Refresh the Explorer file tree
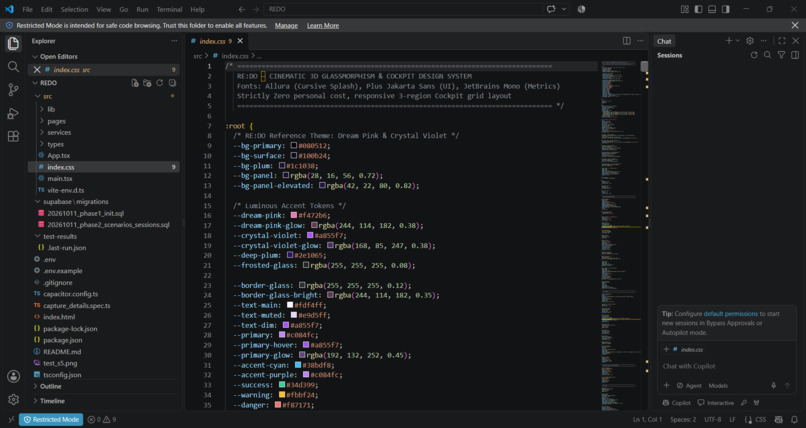806x428 pixels. 160,83
